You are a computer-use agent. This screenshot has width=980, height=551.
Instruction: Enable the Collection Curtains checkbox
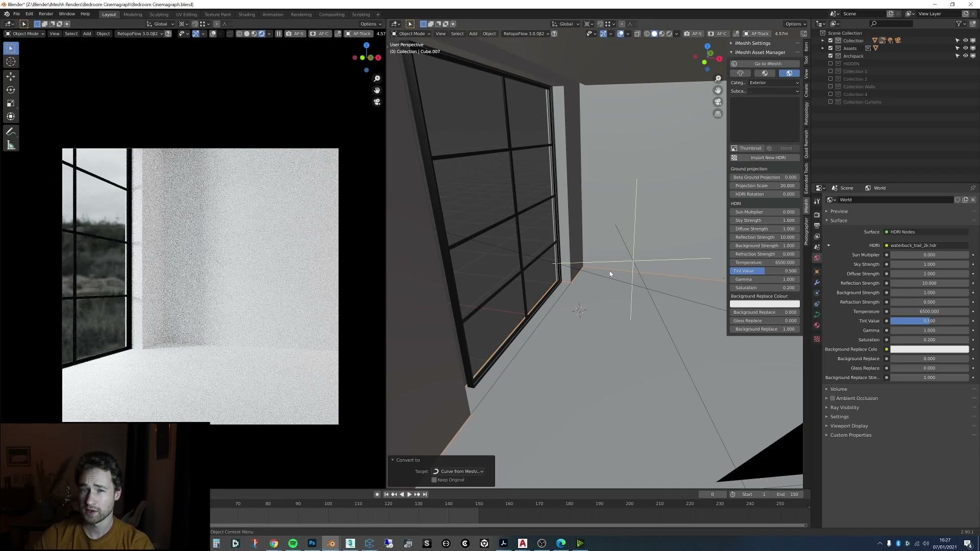830,102
